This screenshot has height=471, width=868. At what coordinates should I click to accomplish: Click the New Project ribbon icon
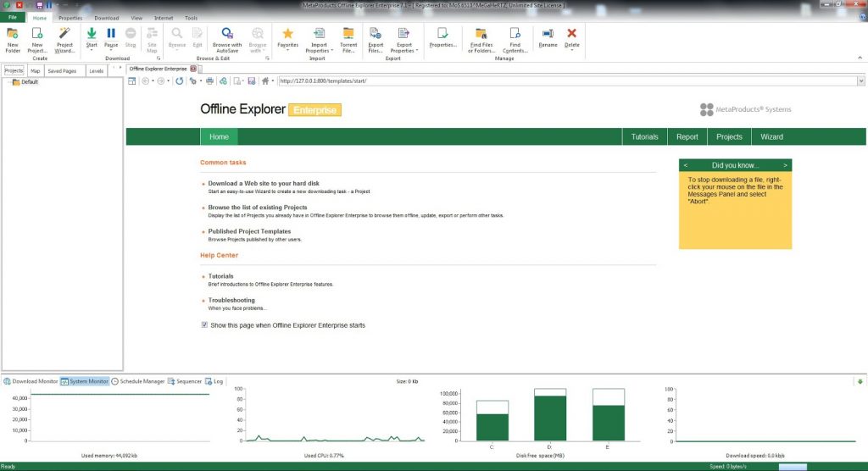point(37,33)
